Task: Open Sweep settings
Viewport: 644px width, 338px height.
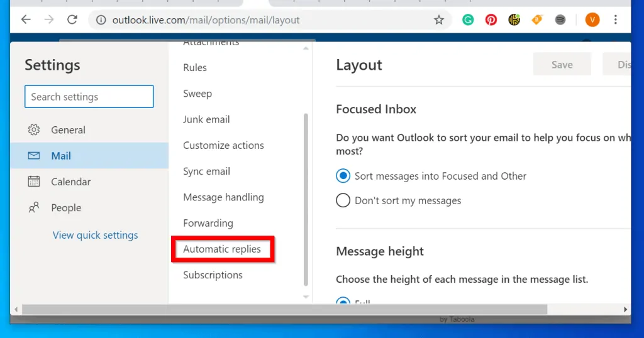Action: click(x=197, y=94)
